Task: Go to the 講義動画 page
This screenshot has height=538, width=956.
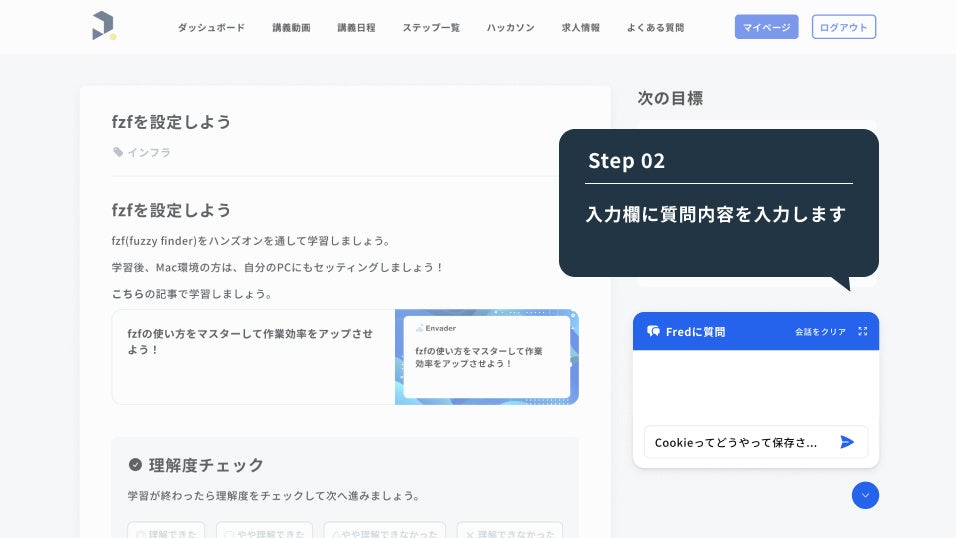Action: [x=291, y=27]
